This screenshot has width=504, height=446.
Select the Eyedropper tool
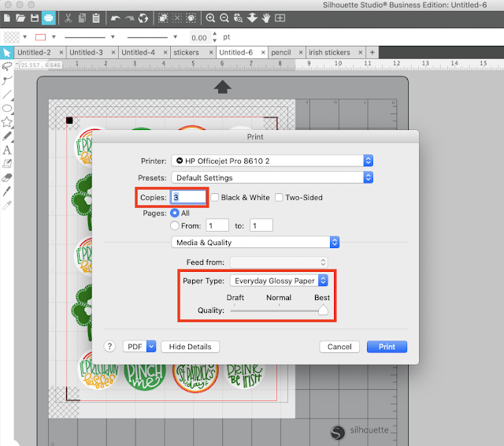7,205
